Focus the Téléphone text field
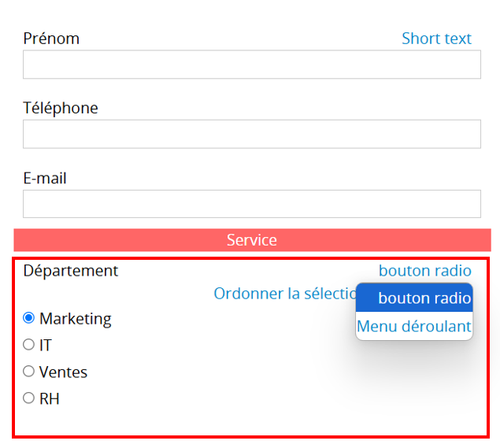The width and height of the screenshot is (500, 448). pyautogui.click(x=252, y=134)
